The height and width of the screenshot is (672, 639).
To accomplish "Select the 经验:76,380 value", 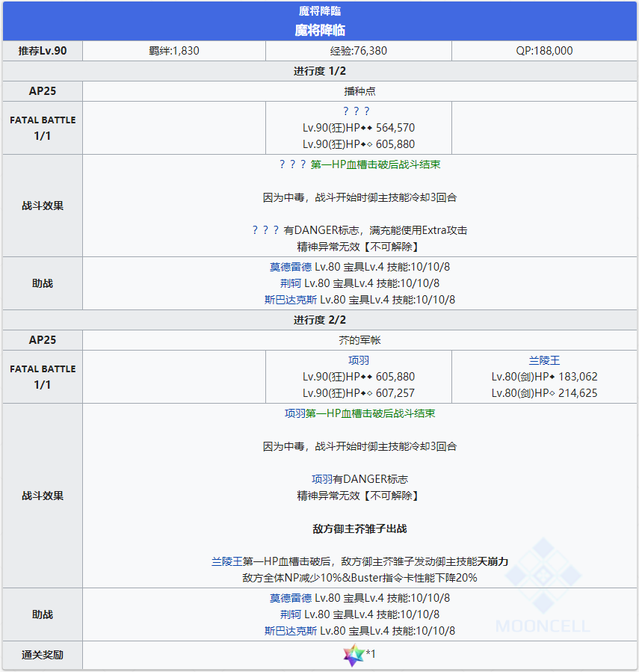I will 359,51.
